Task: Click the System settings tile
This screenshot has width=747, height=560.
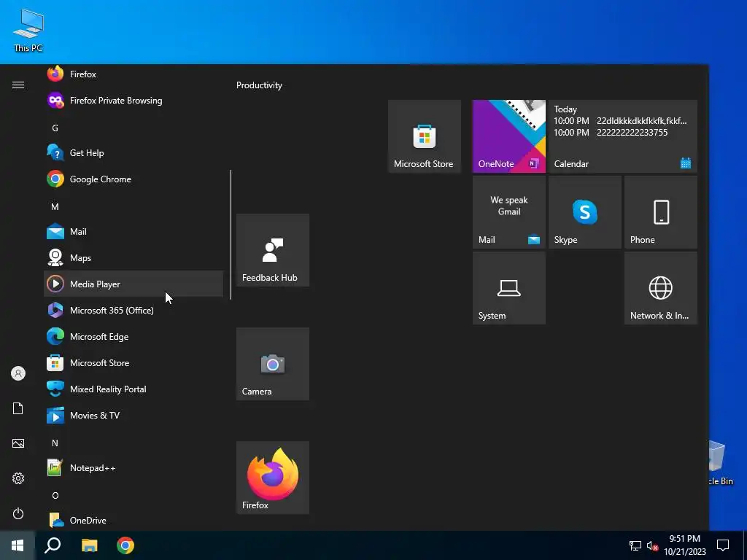Action: 508,288
